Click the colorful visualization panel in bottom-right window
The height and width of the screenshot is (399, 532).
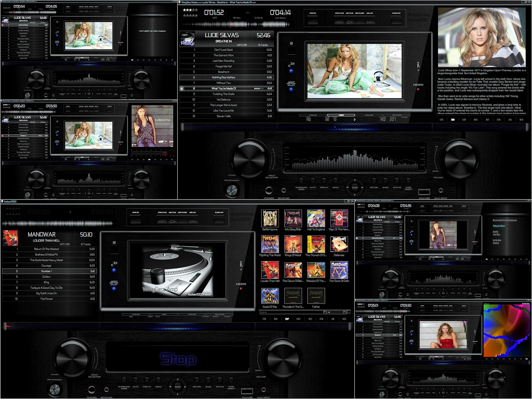click(x=506, y=332)
